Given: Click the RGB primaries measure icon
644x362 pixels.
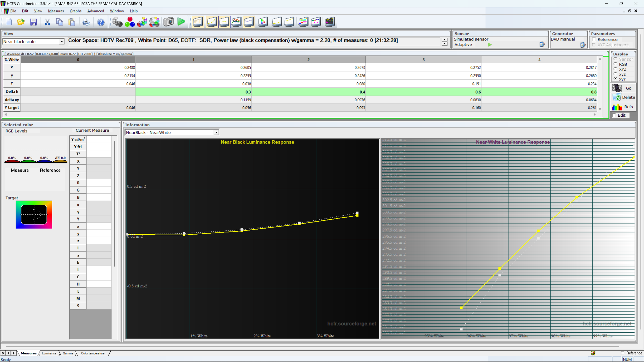Looking at the screenshot, I should [130, 22].
